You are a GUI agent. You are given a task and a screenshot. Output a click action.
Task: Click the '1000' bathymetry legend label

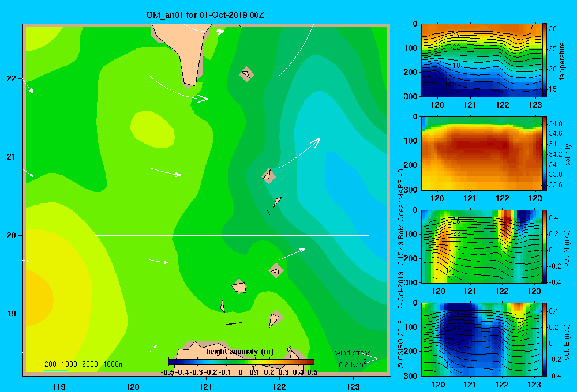[x=69, y=364]
